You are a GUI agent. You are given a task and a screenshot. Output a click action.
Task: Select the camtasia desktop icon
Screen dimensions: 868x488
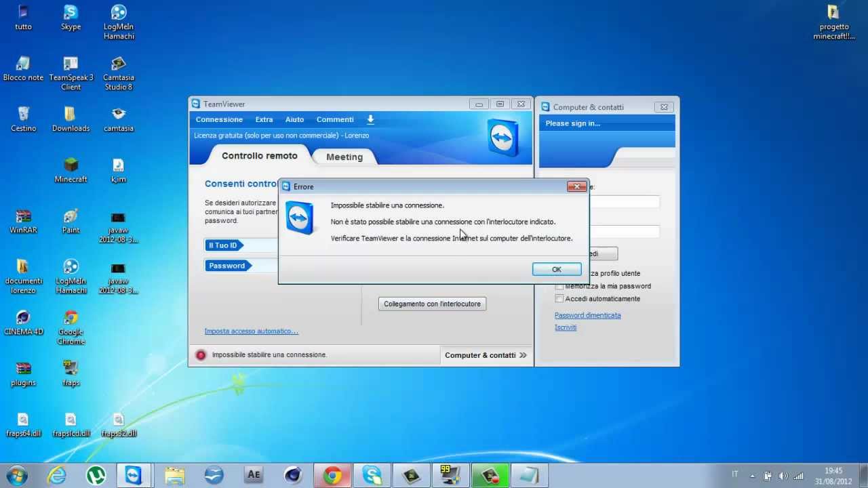click(119, 119)
